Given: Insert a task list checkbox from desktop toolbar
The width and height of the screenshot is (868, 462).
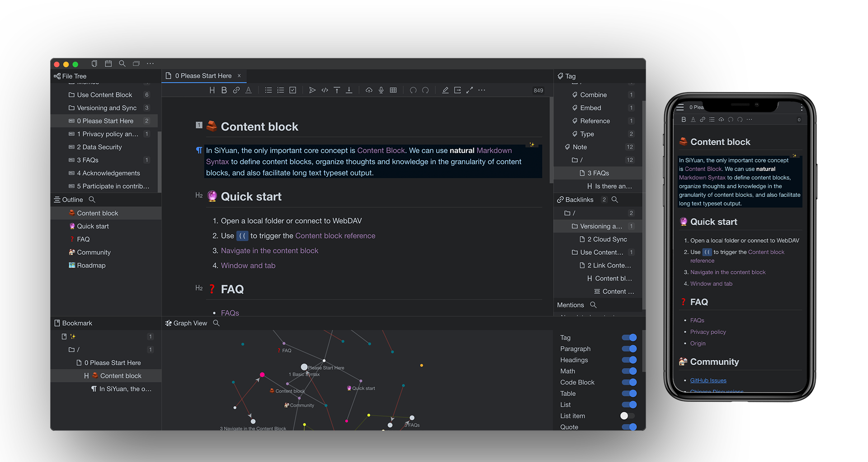Looking at the screenshot, I should pyautogui.click(x=293, y=90).
